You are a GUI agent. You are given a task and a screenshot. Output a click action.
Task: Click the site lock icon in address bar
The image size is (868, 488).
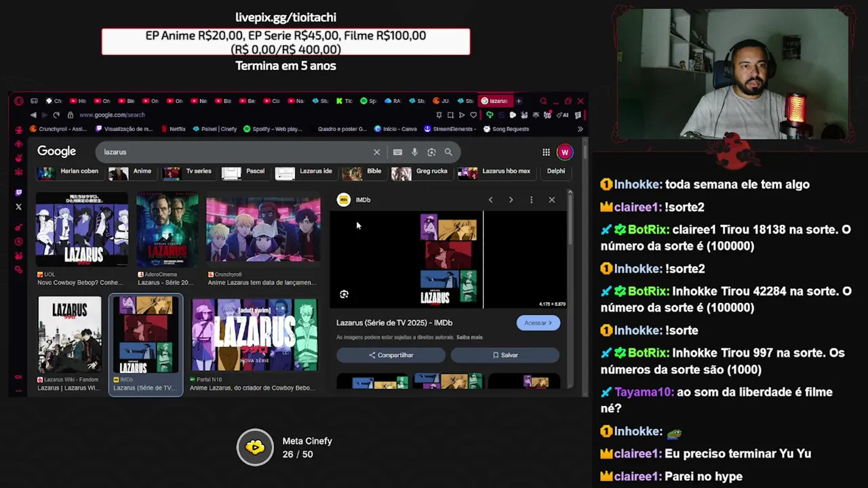70,115
